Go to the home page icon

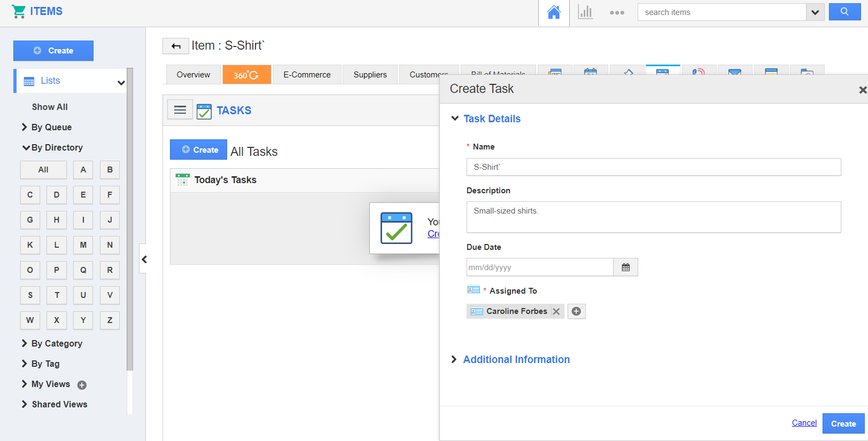(554, 12)
